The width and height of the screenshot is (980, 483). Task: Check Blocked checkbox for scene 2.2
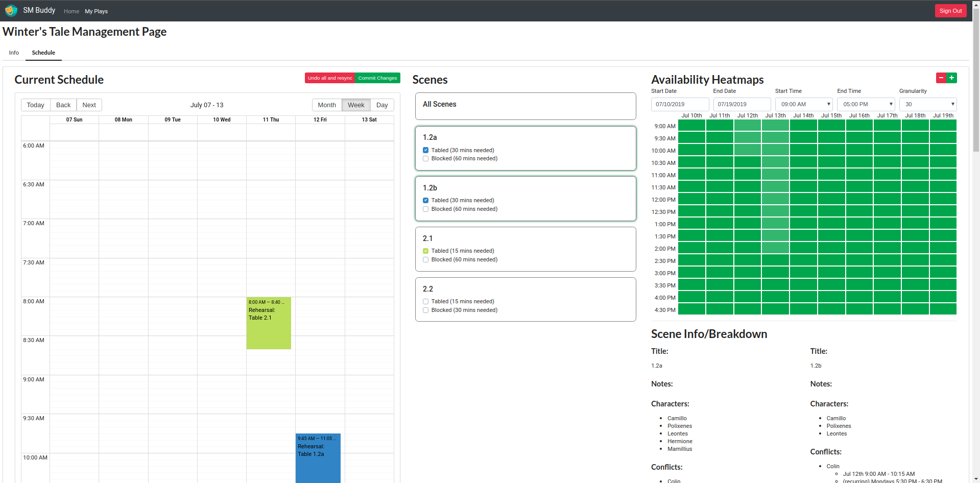pyautogui.click(x=425, y=310)
